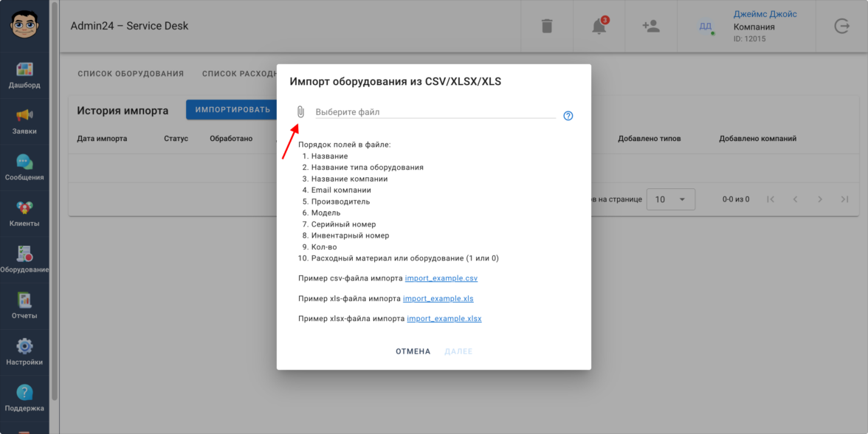Click the Обработано column header
Screen dimensions: 868x434
[x=231, y=139]
